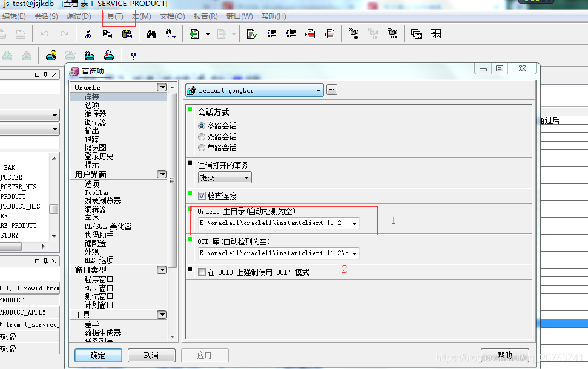Click the Redo arrow toolbar icon

(x=64, y=34)
